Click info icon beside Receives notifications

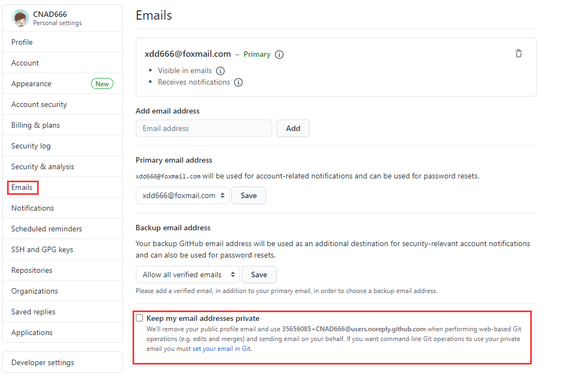click(238, 82)
